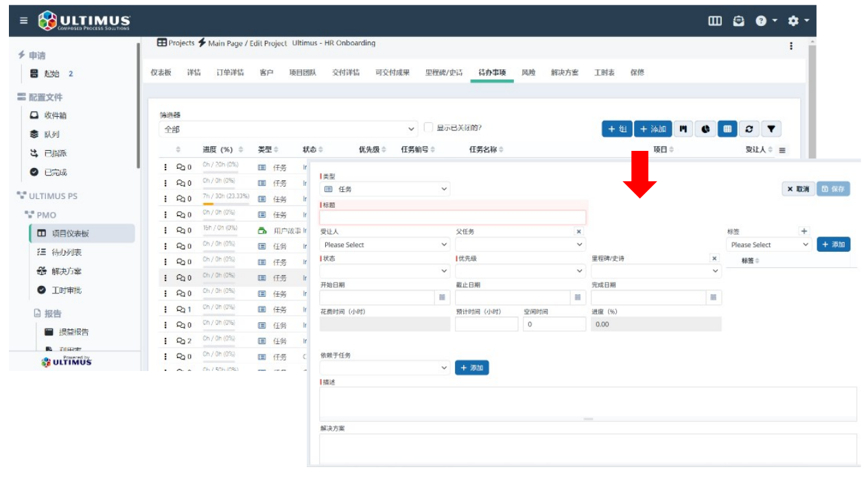
Task: Open comments for the 16h / 0h row
Action: [x=184, y=230]
